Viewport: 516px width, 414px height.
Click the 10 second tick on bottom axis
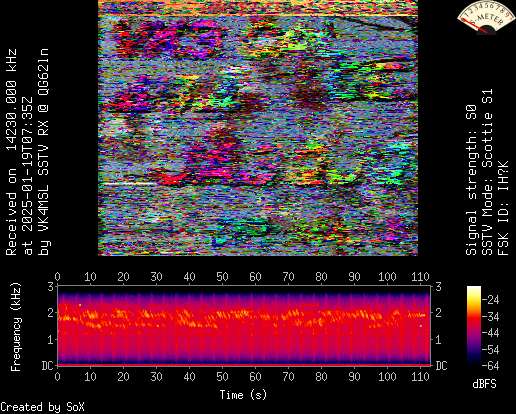(90, 377)
